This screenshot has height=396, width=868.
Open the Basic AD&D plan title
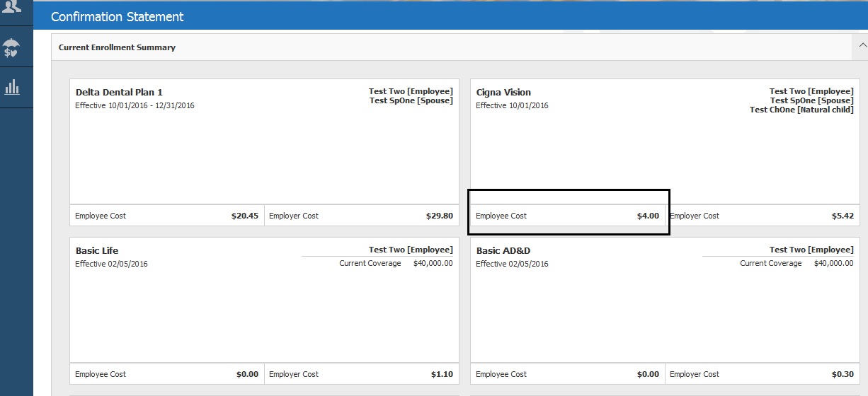pyautogui.click(x=503, y=250)
